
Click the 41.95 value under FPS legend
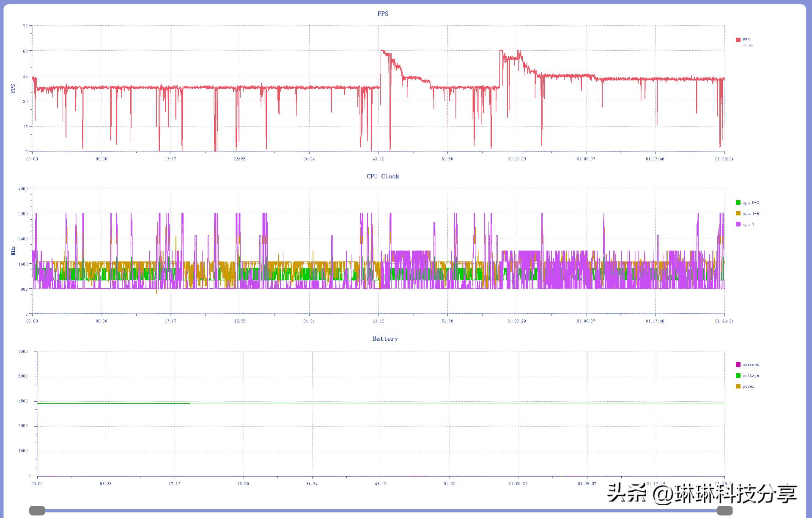coord(748,46)
